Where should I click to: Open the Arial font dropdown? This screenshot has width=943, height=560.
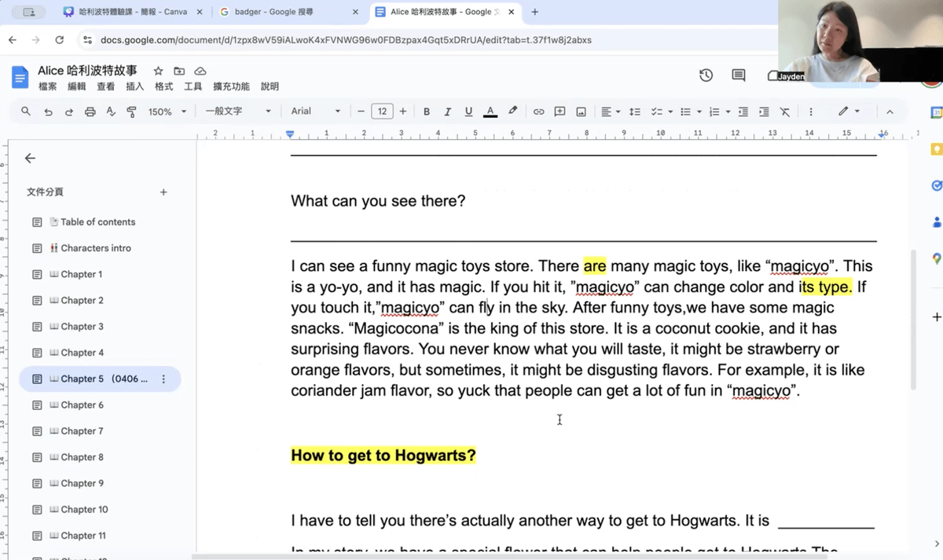click(x=315, y=112)
